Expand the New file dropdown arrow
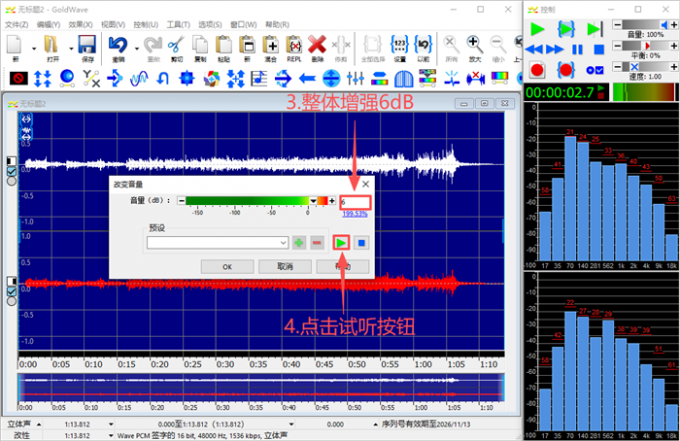This screenshot has width=680, height=441. coord(34,49)
